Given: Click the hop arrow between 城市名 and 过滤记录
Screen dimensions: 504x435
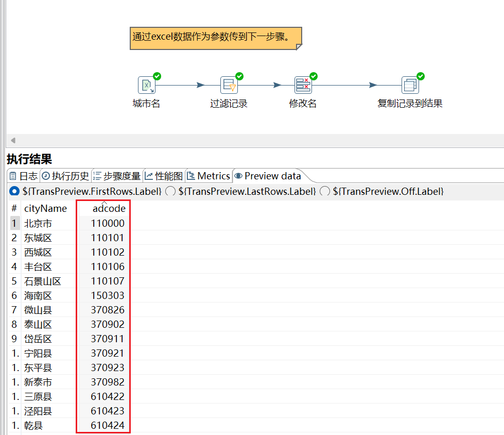Looking at the screenshot, I should pyautogui.click(x=201, y=85).
